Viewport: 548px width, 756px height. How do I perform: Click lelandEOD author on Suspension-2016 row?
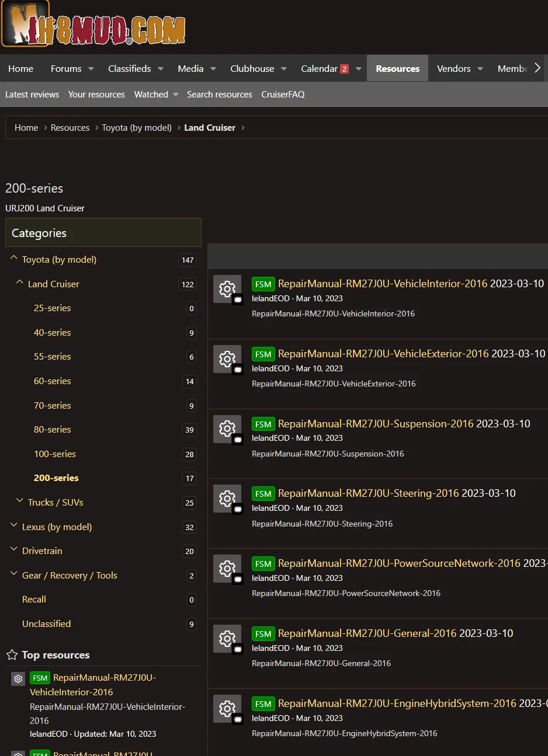(270, 438)
